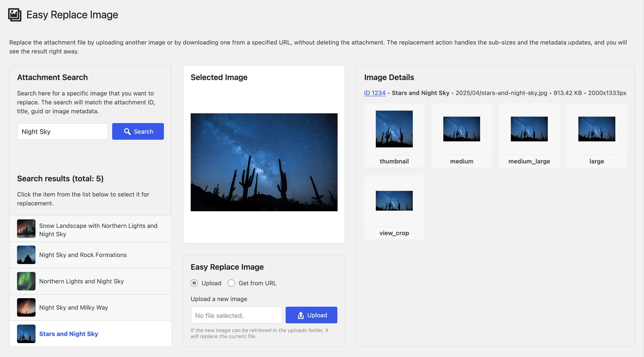644x357 pixels.
Task: Click the thumbnail of the Snow Landscape search result
Action: (x=26, y=229)
